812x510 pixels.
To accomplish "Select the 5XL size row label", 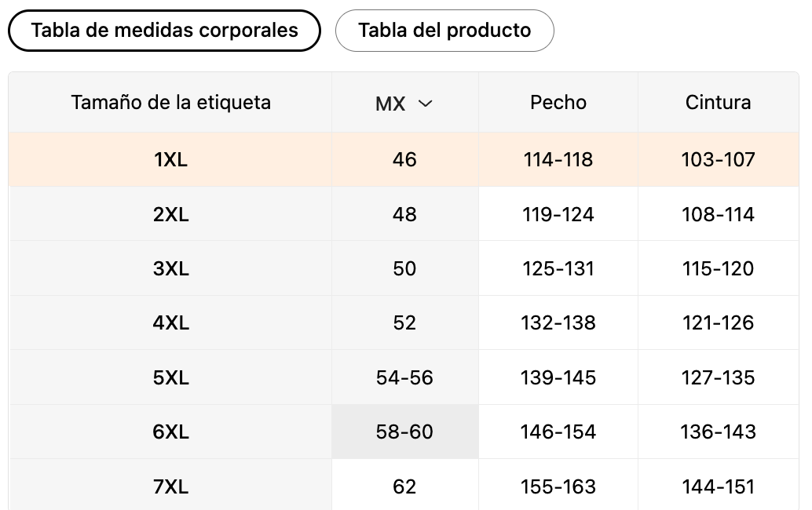I will pyautogui.click(x=170, y=377).
